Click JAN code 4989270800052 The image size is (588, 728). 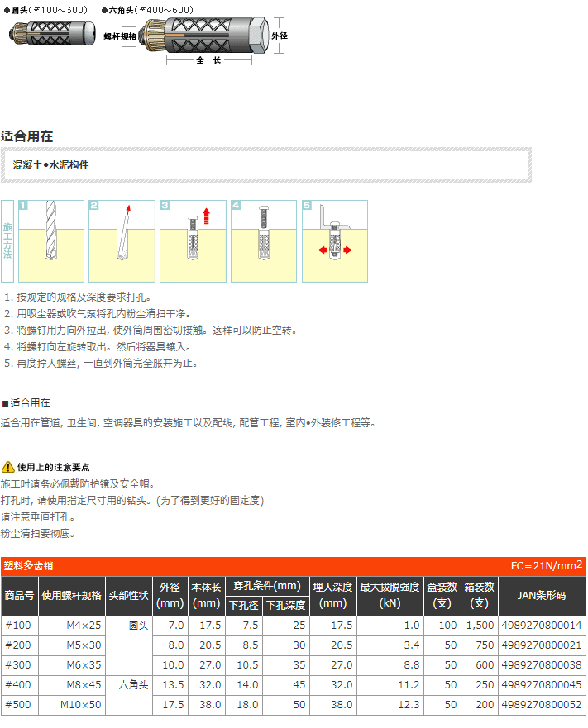[542, 705]
